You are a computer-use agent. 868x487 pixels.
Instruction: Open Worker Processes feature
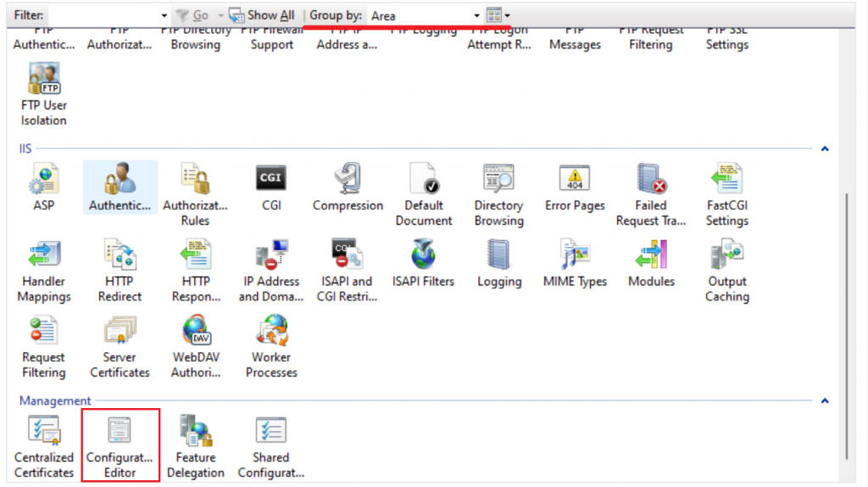coord(271,347)
